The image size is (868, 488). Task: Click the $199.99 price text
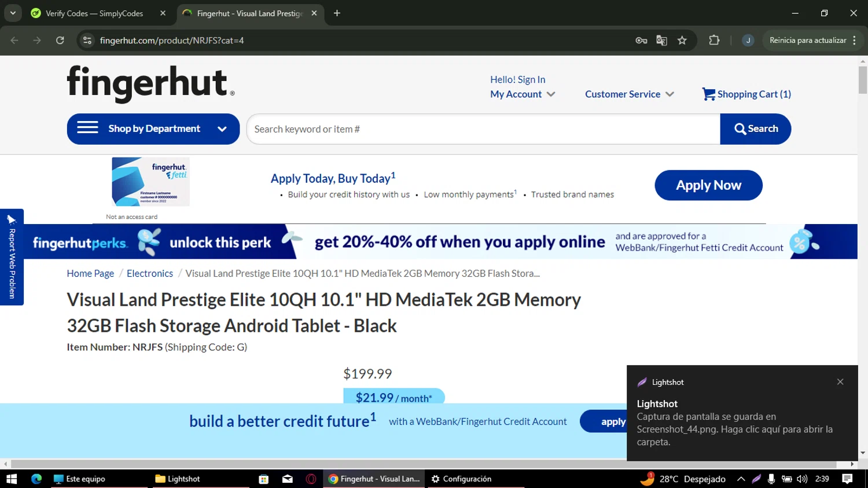[x=367, y=373]
